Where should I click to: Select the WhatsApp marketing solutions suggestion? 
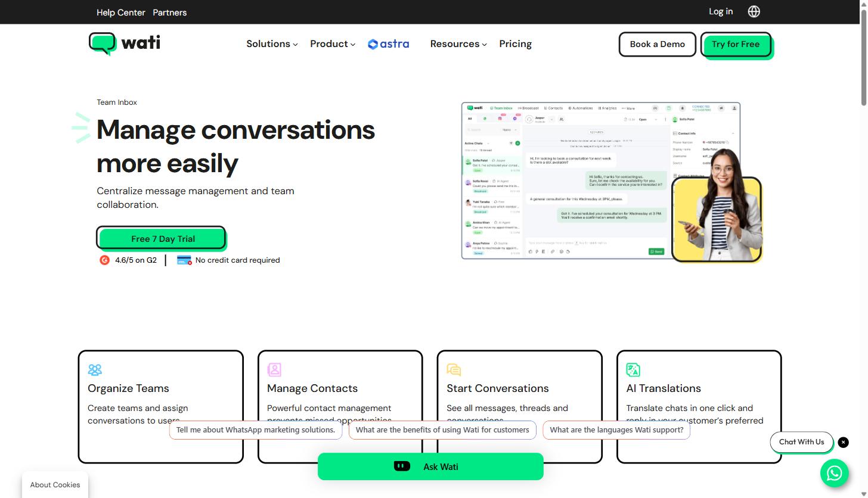coord(256,430)
